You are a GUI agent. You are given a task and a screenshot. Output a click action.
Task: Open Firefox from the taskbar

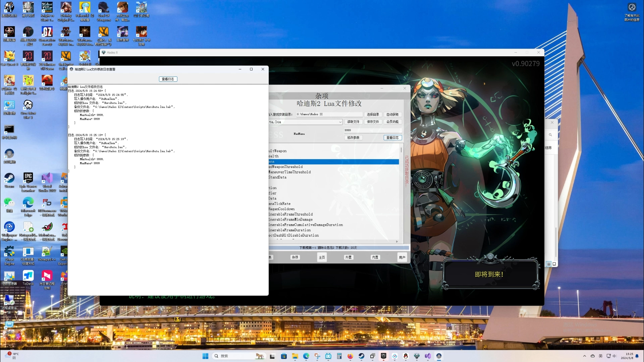coord(350,356)
